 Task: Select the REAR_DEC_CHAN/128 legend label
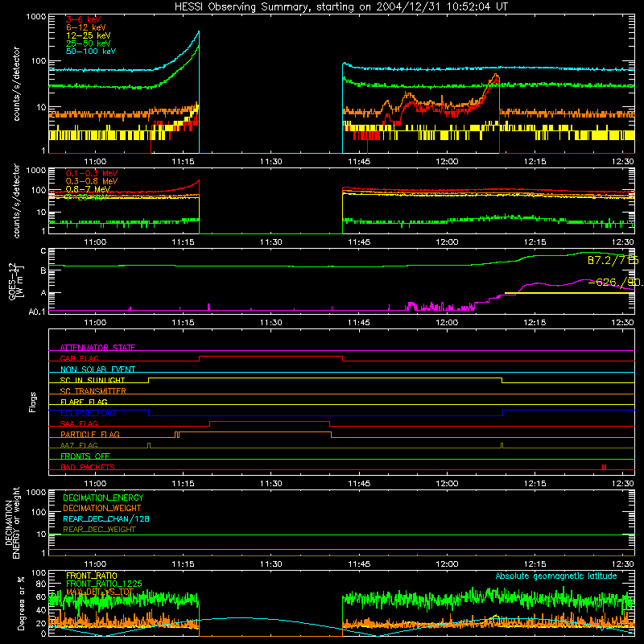click(106, 518)
